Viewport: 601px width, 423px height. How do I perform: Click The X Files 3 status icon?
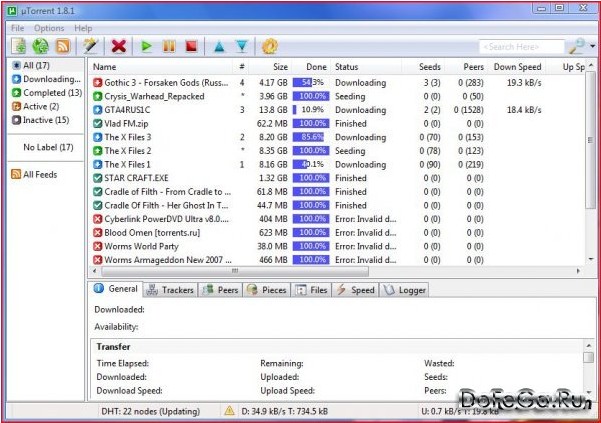[x=98, y=137]
